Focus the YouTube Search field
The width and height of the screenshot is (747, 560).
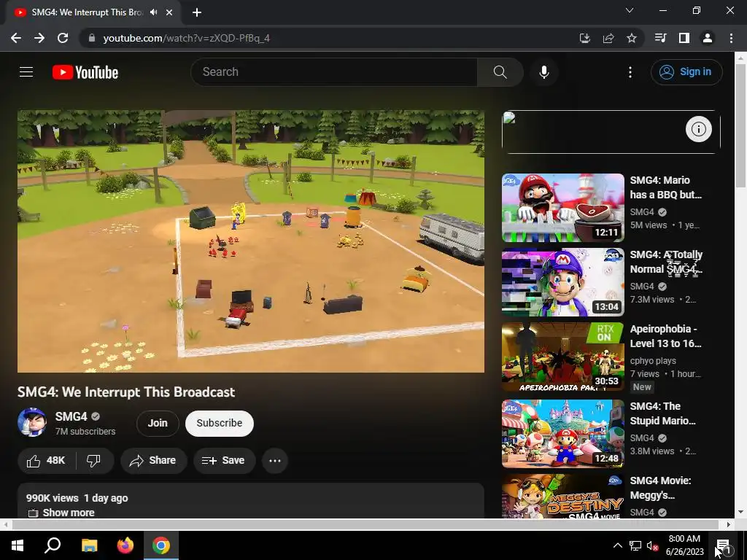point(334,72)
